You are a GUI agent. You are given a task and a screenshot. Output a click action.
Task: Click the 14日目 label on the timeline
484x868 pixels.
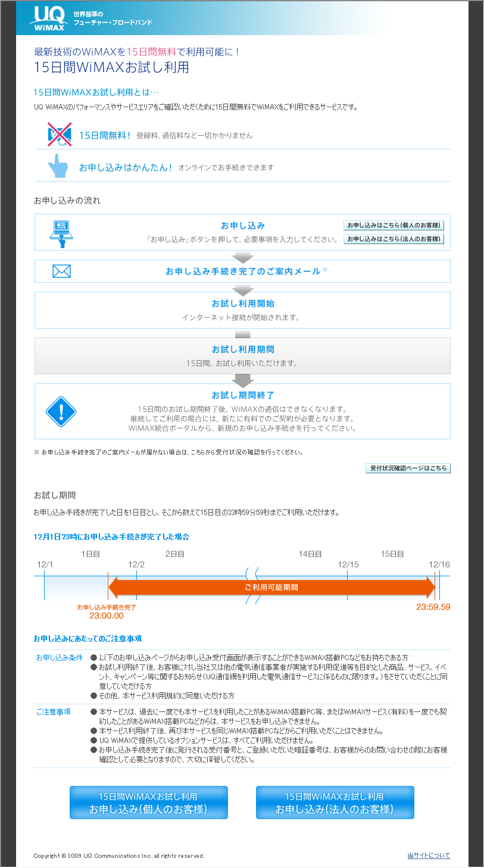(x=310, y=554)
